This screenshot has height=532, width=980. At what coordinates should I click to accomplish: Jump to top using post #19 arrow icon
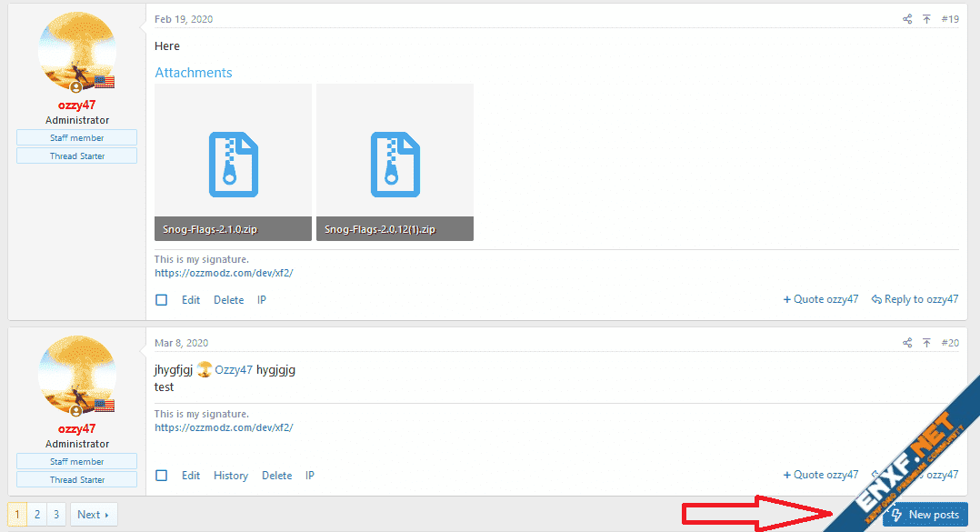point(926,19)
